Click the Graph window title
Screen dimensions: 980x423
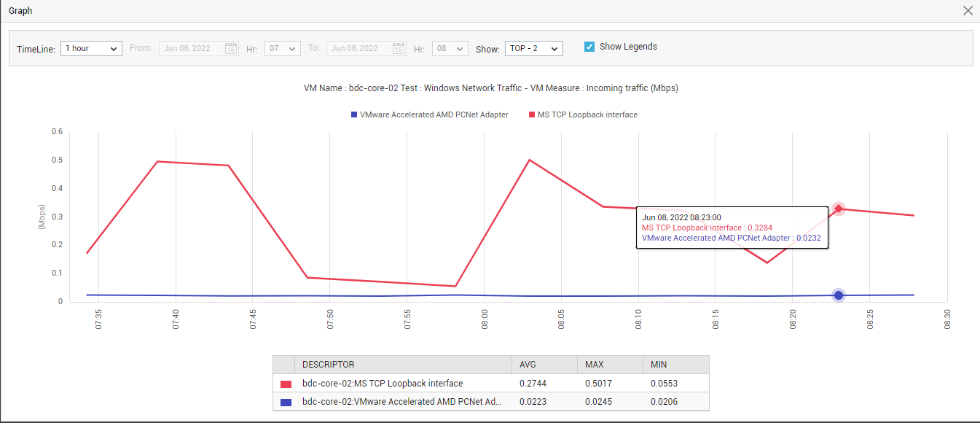click(x=20, y=11)
